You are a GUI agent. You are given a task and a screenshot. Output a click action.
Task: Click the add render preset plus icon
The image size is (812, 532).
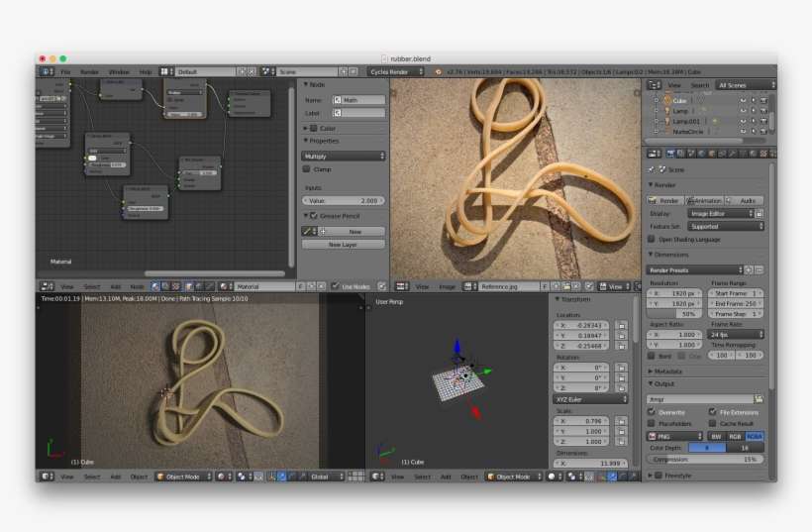(x=749, y=269)
